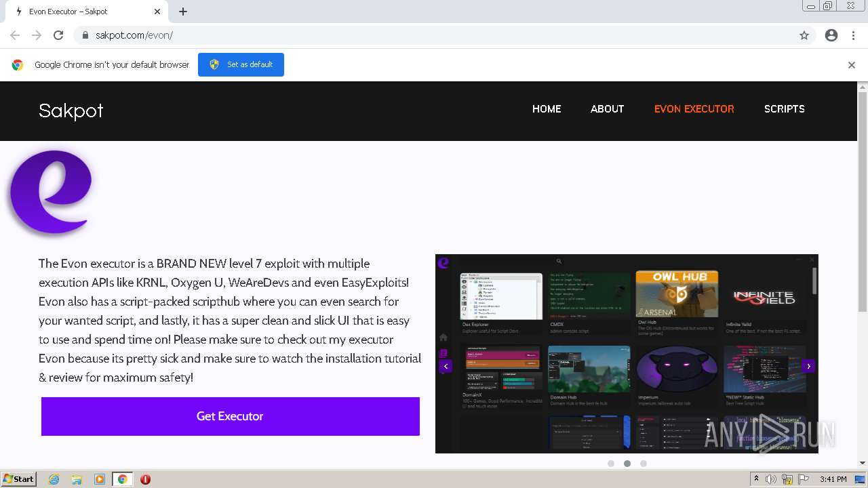
Task: Dismiss the default browser notification bar
Action: point(852,65)
